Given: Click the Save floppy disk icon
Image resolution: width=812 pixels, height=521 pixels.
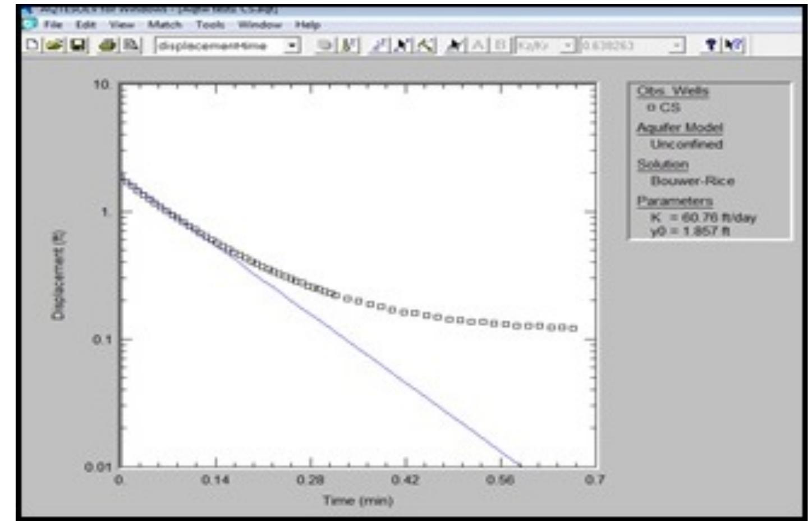Looking at the screenshot, I should click(x=78, y=45).
